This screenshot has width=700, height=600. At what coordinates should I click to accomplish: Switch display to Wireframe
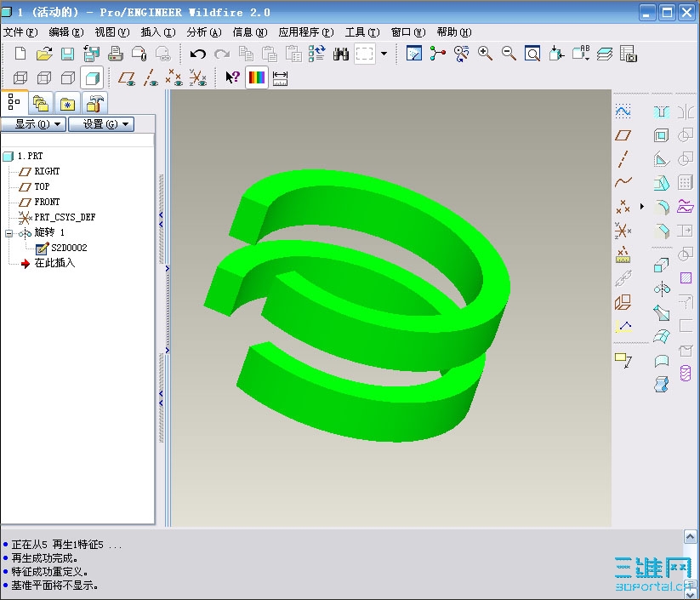click(x=20, y=78)
